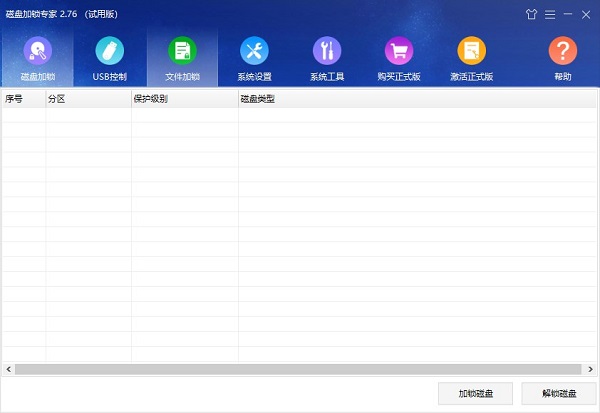
Task: Open 系统工具 tools
Action: (x=327, y=57)
